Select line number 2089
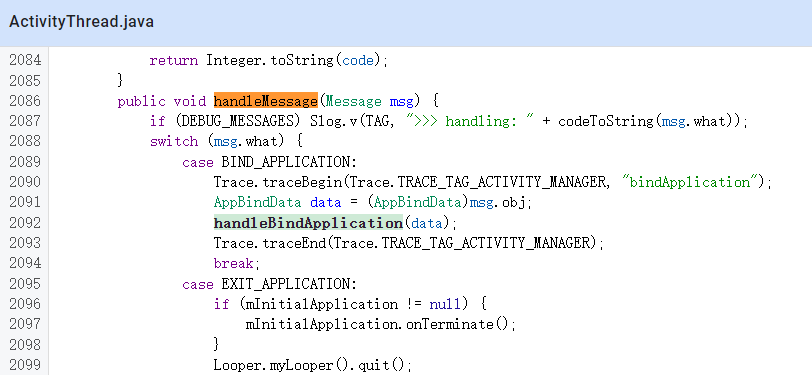812x375 pixels. point(25,162)
